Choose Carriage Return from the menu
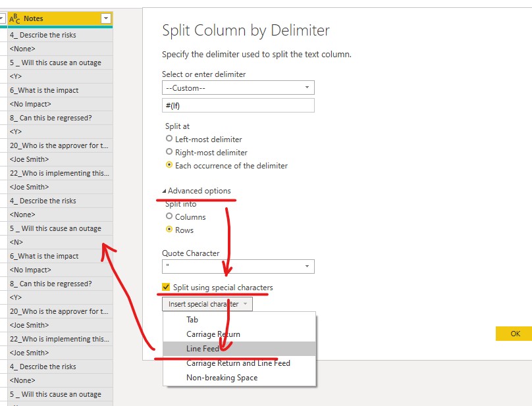Screen dimensions: 532x406 (239, 334)
